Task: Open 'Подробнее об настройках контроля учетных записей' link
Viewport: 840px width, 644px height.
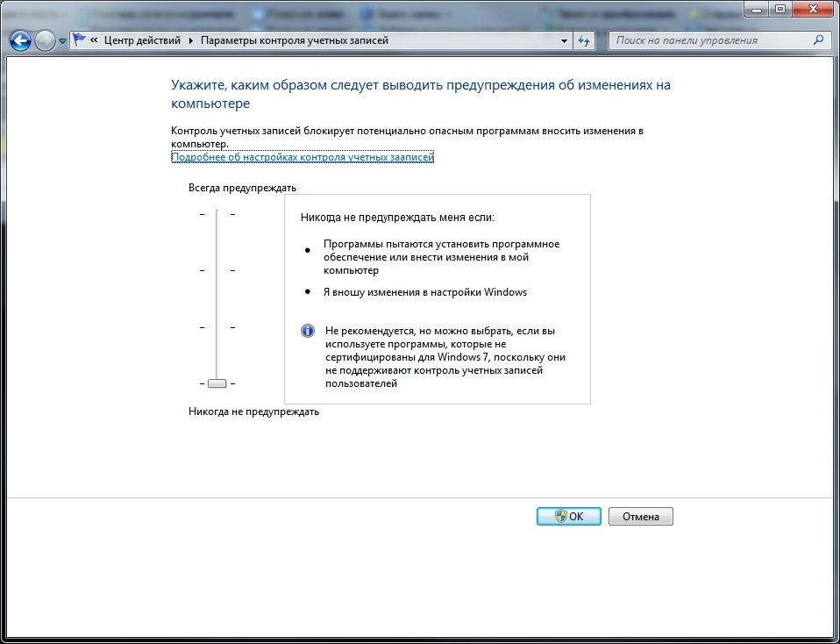Action: pos(303,157)
